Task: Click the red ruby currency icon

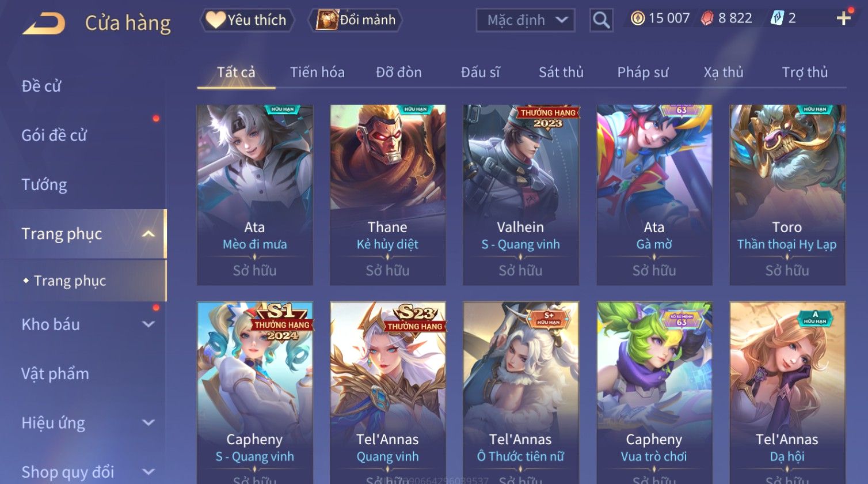Action: point(707,18)
